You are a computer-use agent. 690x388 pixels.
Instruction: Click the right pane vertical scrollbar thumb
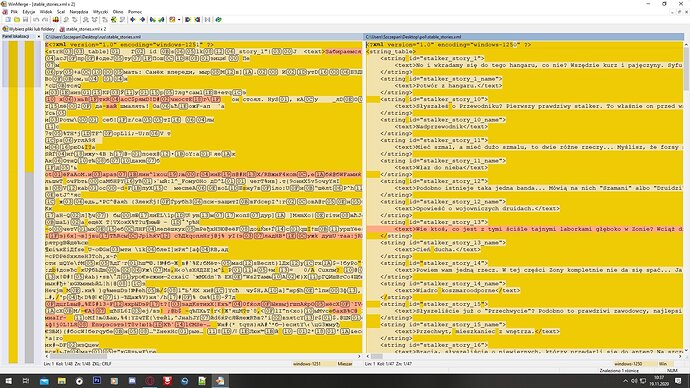[x=687, y=69]
